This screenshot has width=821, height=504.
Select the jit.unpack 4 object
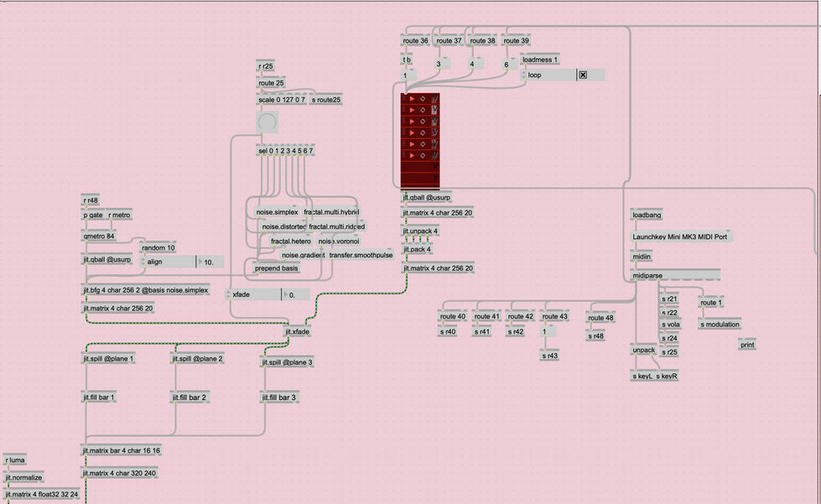(x=420, y=231)
